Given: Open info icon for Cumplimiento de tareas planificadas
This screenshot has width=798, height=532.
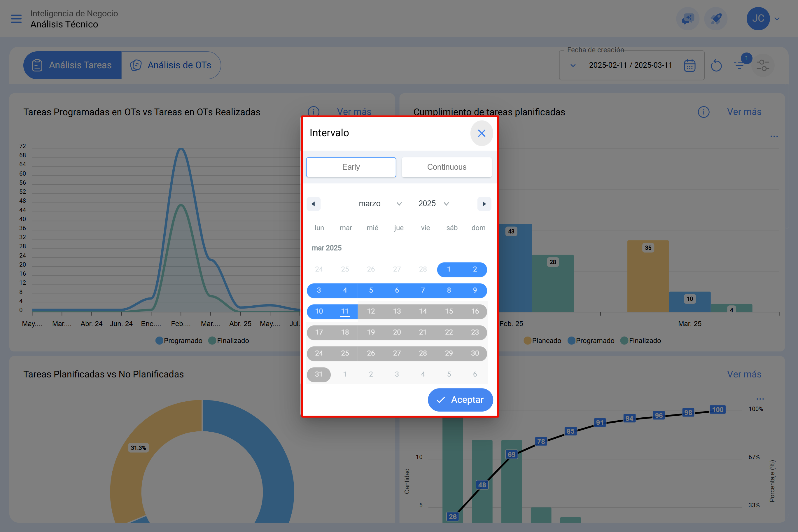Looking at the screenshot, I should (704, 112).
